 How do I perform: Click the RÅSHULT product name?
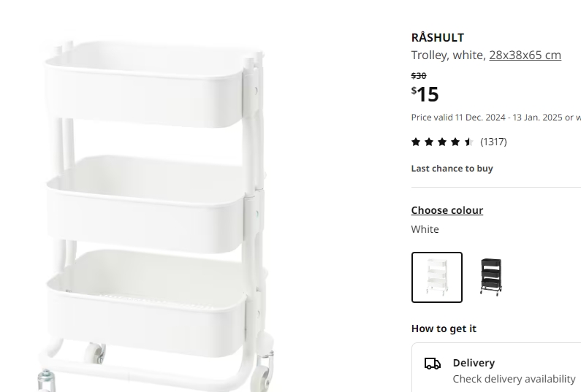pyautogui.click(x=438, y=37)
